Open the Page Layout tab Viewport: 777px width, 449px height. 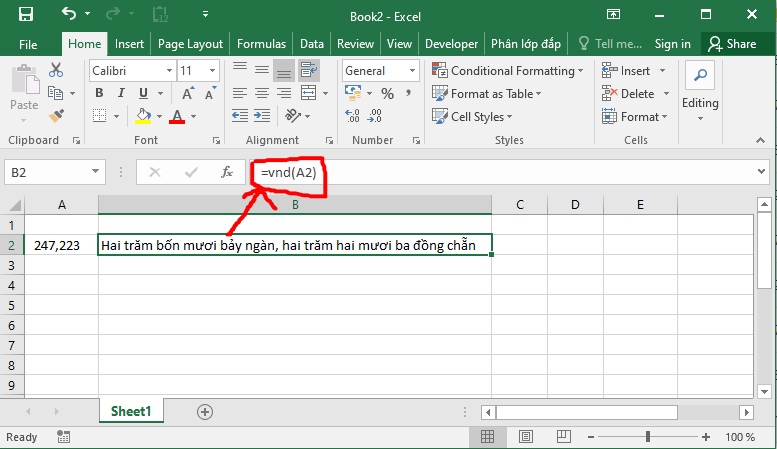pos(190,44)
